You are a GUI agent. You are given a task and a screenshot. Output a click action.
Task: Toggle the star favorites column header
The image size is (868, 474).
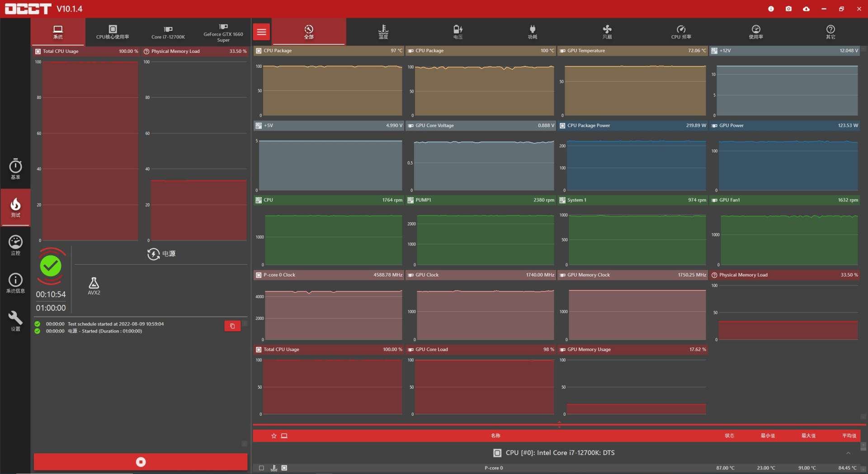click(274, 436)
